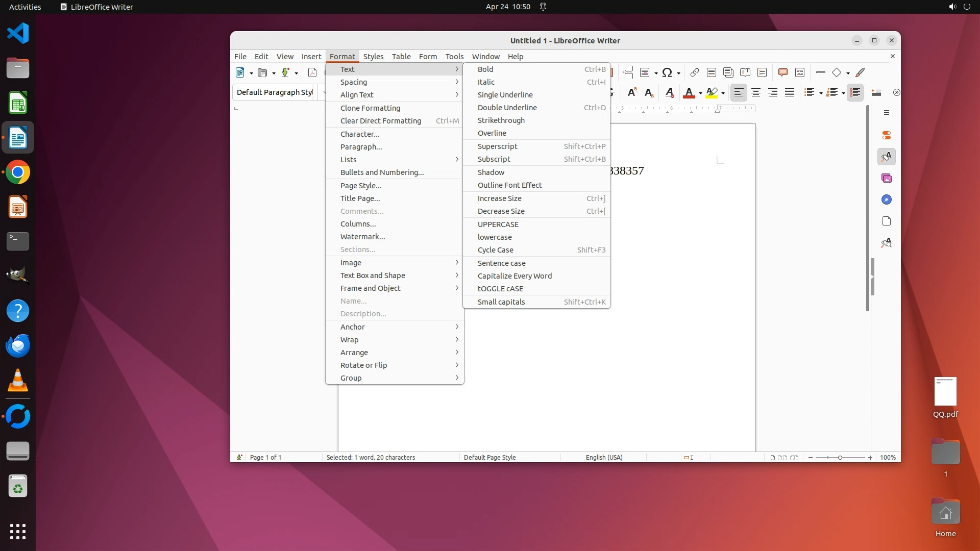Choose UPPERCASE from the Text submenu
This screenshot has height=551, width=980.
point(498,224)
